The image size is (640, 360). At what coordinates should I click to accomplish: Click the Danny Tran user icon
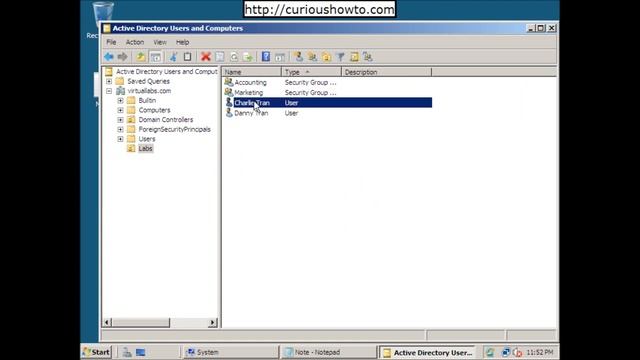(229, 113)
